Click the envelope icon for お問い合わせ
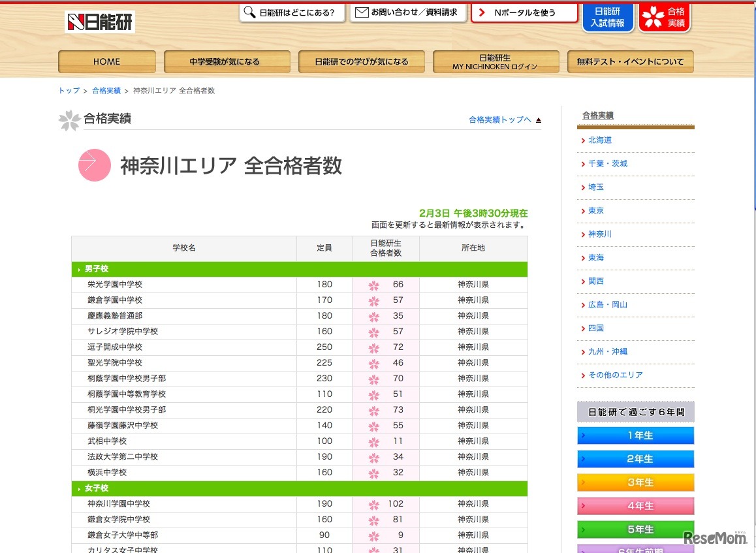Viewport: 756px width, 553px height. 362,12
